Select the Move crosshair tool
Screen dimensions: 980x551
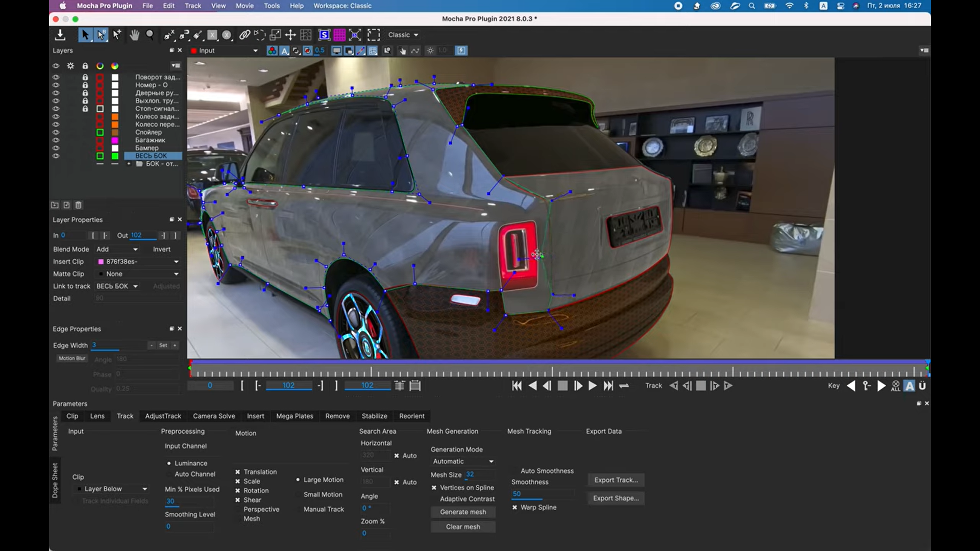pos(290,35)
